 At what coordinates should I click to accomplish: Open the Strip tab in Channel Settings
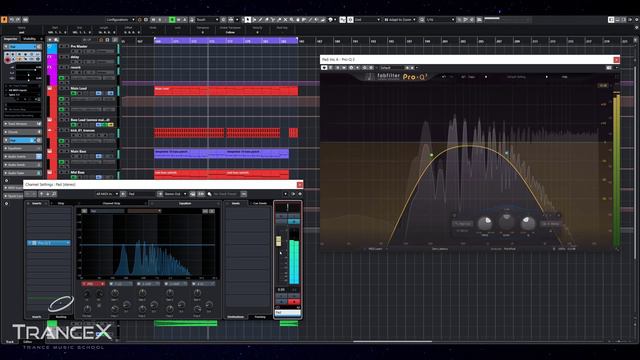61,203
